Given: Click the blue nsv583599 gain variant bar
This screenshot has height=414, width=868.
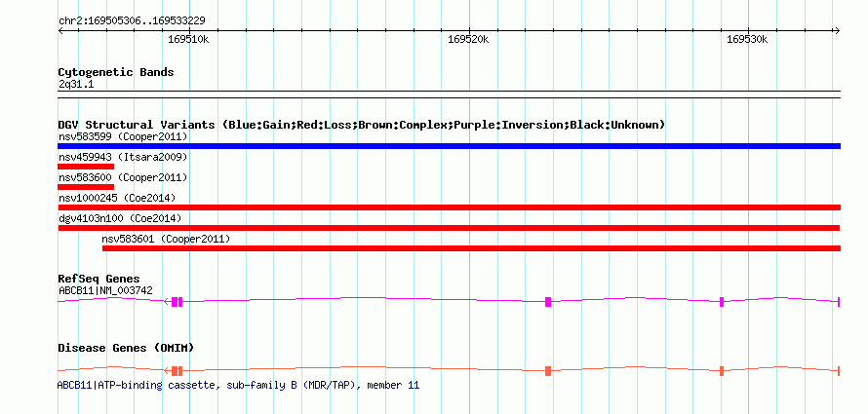Looking at the screenshot, I should (449, 146).
